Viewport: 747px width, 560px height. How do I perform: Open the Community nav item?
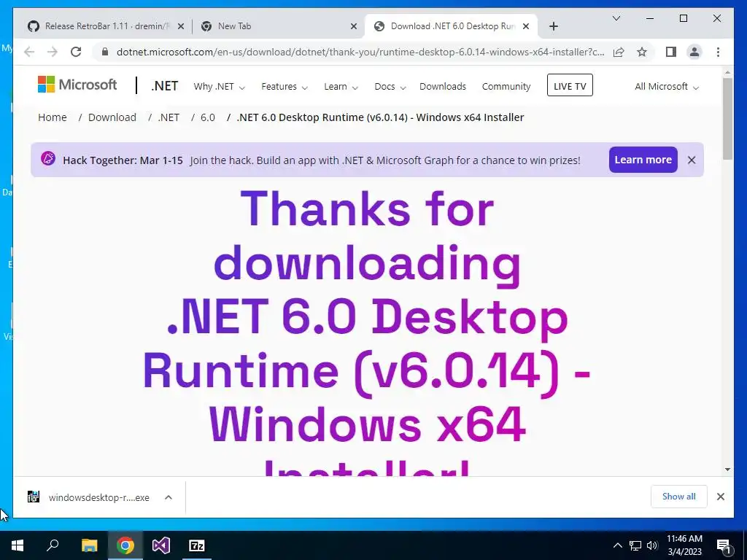pos(506,87)
